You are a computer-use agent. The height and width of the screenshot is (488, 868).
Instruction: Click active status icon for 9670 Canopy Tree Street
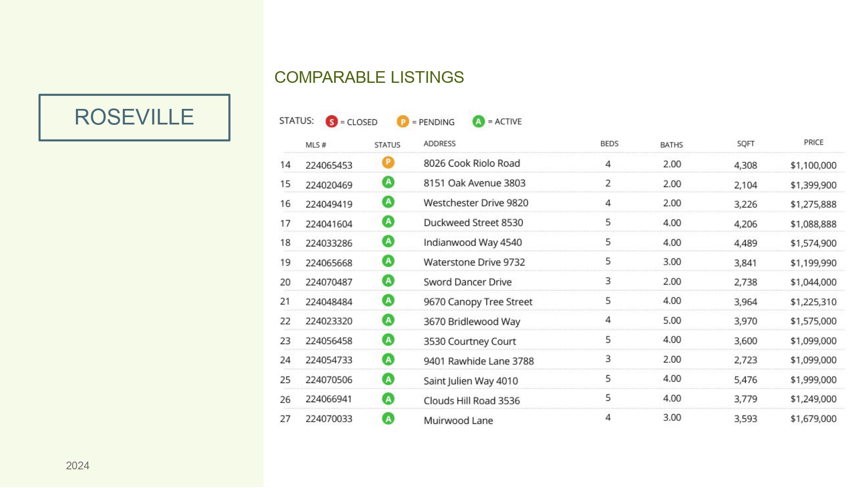point(388,300)
